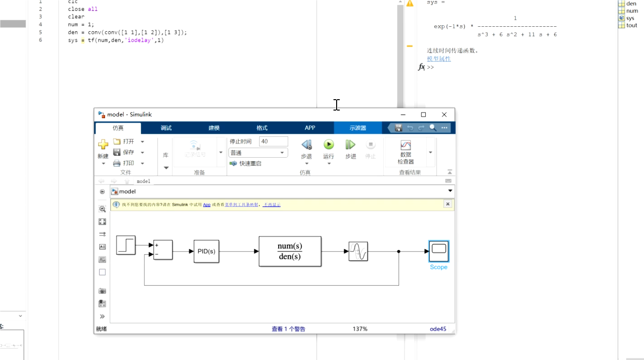
Task: Select the Transport Delay block
Action: point(358,251)
